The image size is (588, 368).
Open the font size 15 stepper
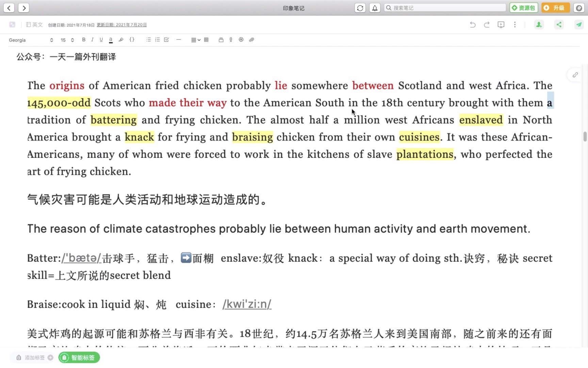pyautogui.click(x=67, y=40)
